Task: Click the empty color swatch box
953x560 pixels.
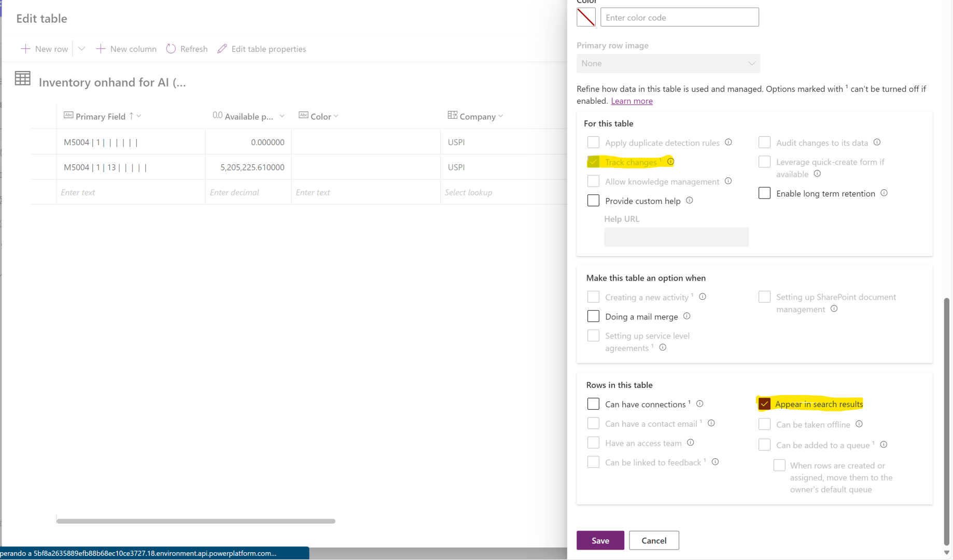Action: coord(586,17)
